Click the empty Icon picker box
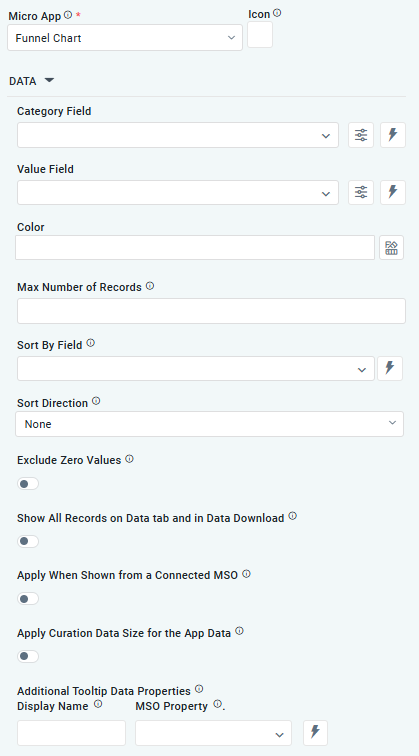The image size is (419, 756). [x=260, y=35]
